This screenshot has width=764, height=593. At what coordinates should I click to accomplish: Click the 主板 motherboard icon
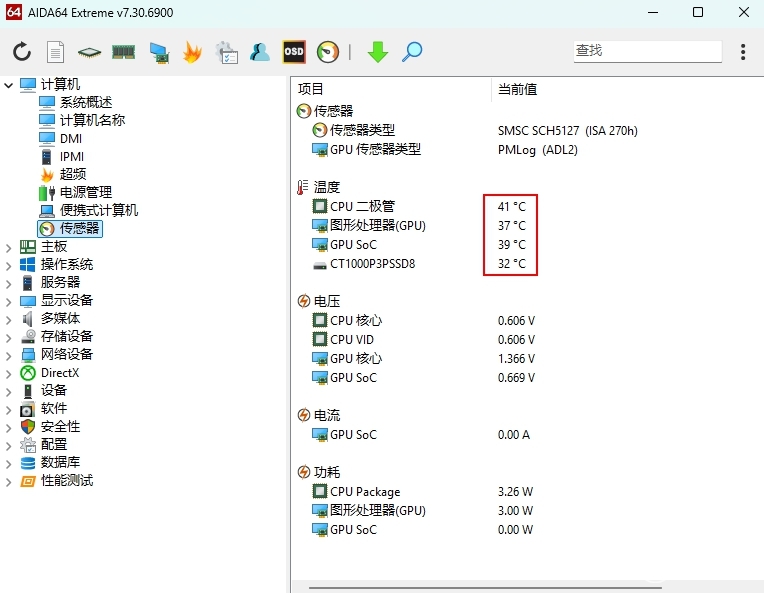point(28,247)
